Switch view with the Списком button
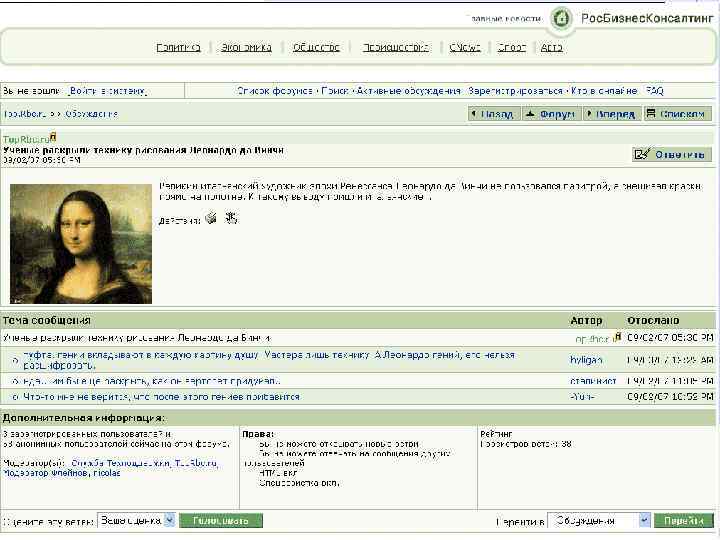 [677, 114]
